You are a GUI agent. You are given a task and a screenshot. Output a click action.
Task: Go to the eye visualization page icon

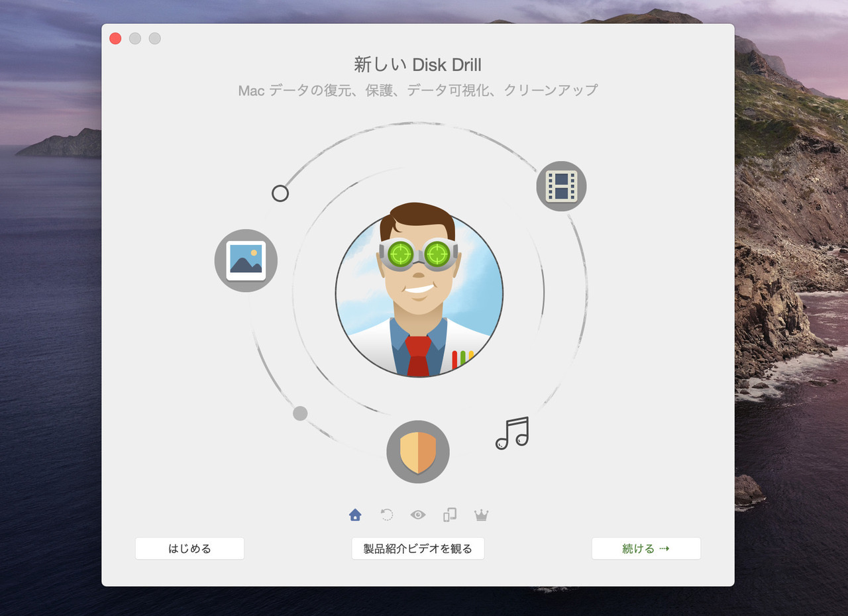(x=418, y=515)
